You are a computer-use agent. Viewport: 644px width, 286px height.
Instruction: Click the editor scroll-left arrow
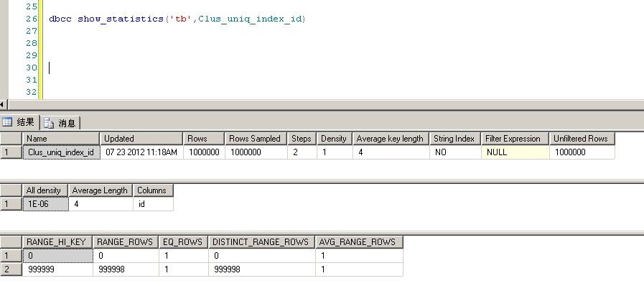pos(2,105)
